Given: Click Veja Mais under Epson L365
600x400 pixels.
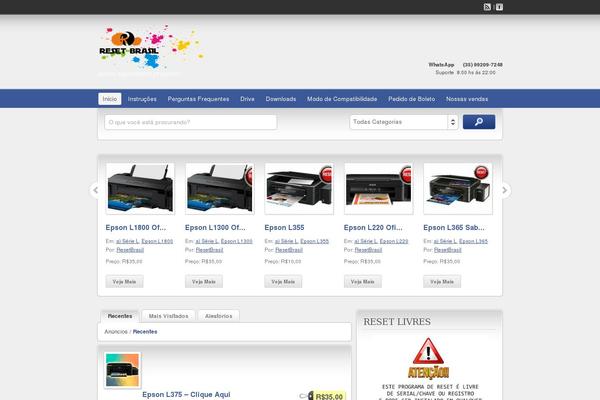Looking at the screenshot, I should 442,281.
